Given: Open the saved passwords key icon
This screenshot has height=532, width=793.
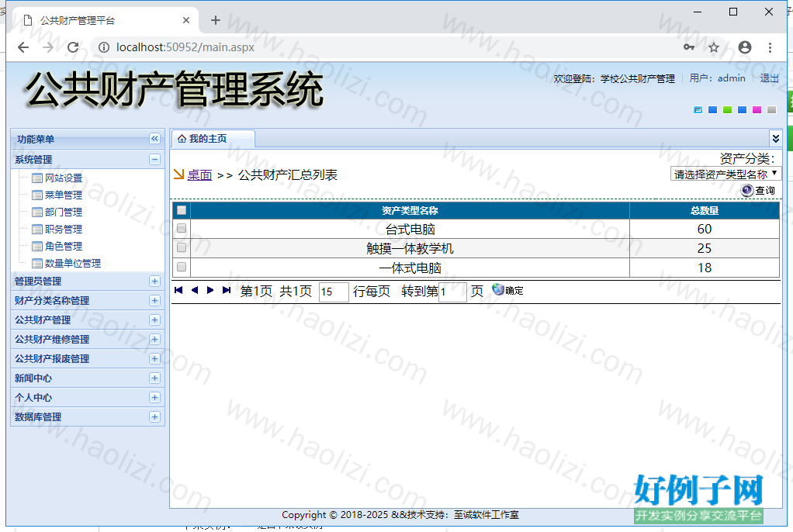Looking at the screenshot, I should click(689, 47).
